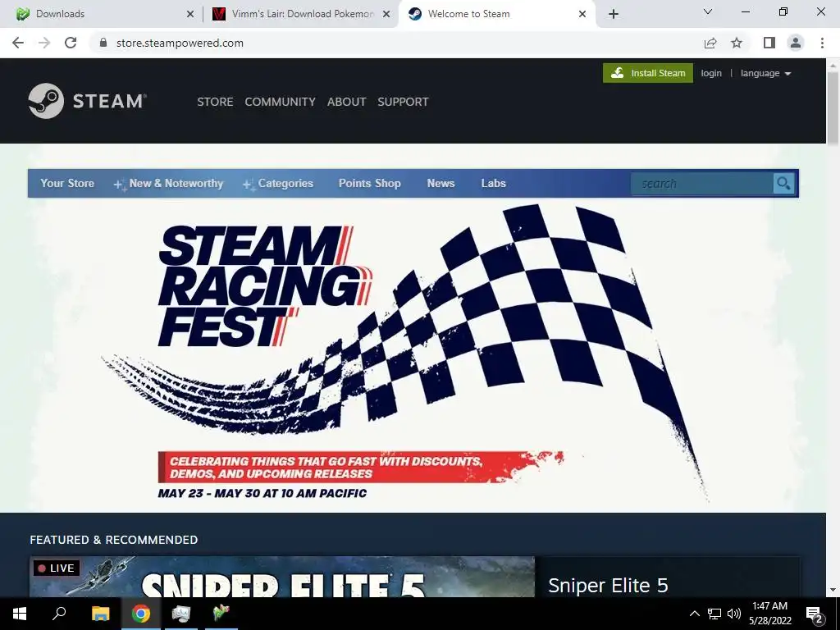Click FEATURED & RECOMMENDED heading
This screenshot has height=630, width=840.
pos(113,540)
